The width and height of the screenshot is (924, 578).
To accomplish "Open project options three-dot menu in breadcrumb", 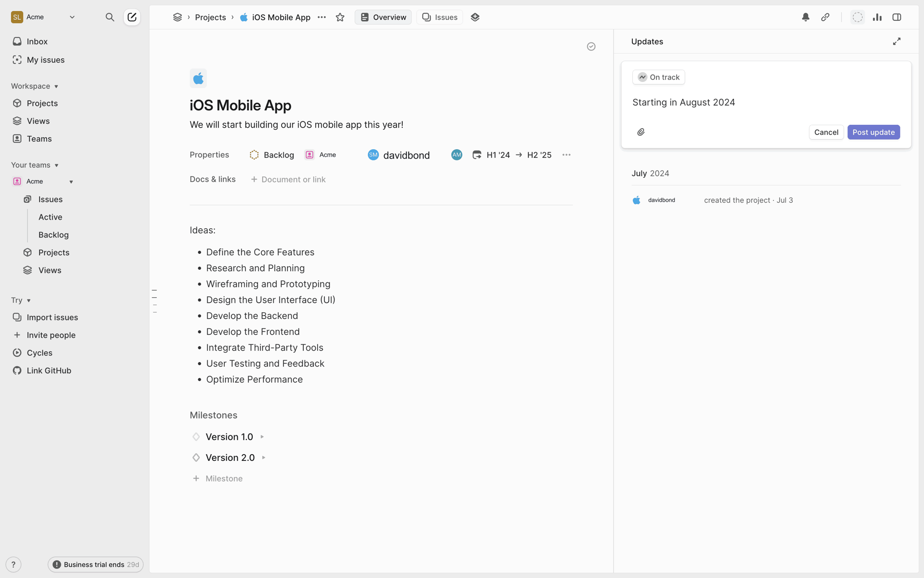I will 322,17.
